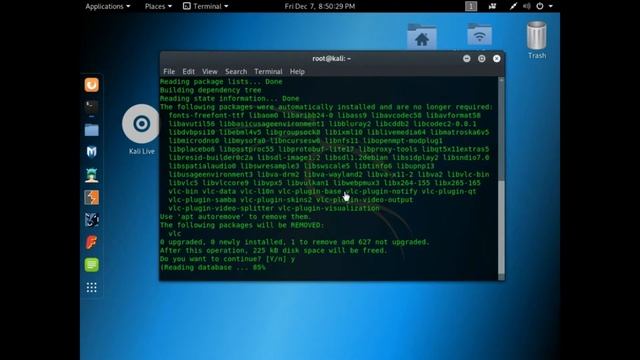Click the pen recorder icon in top bar

[x=513, y=6]
